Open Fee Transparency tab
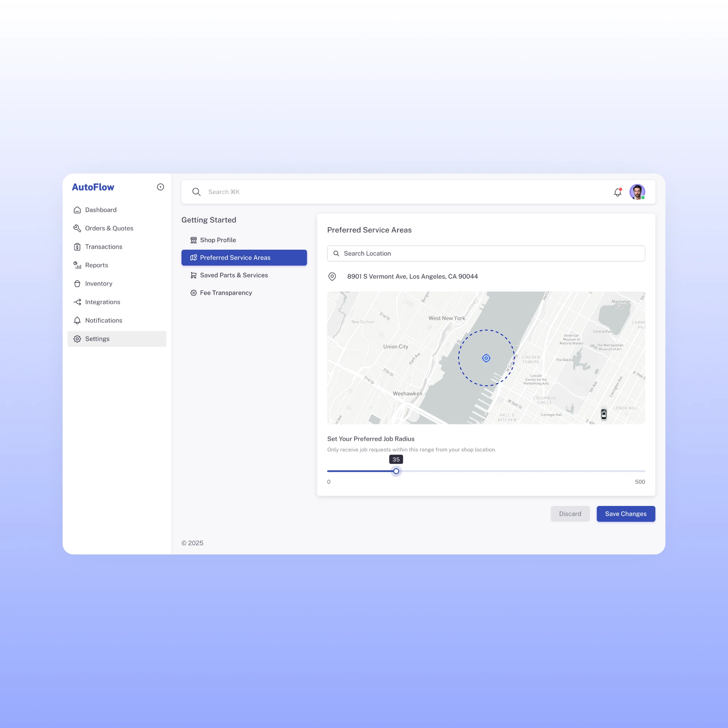The image size is (728, 728). 226,293
